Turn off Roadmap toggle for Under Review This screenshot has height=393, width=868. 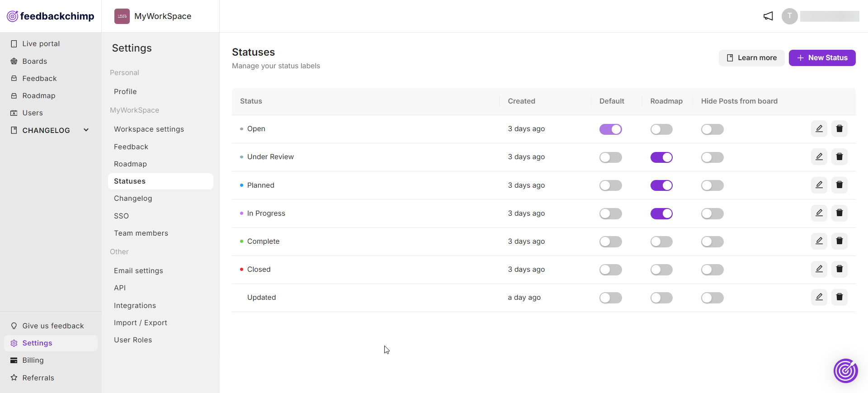coord(661,157)
